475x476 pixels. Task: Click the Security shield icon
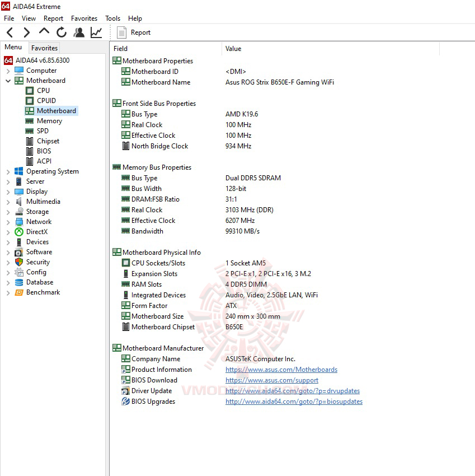[x=19, y=262]
